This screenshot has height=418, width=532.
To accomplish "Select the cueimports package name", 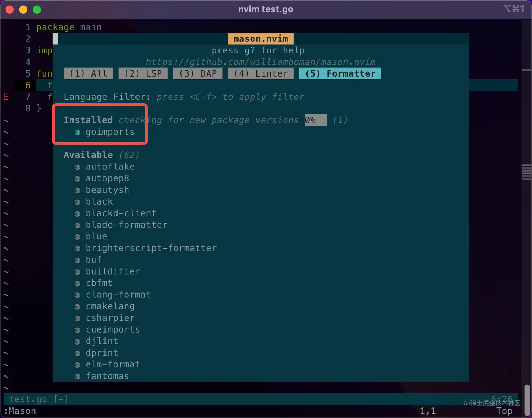I will coord(113,329).
